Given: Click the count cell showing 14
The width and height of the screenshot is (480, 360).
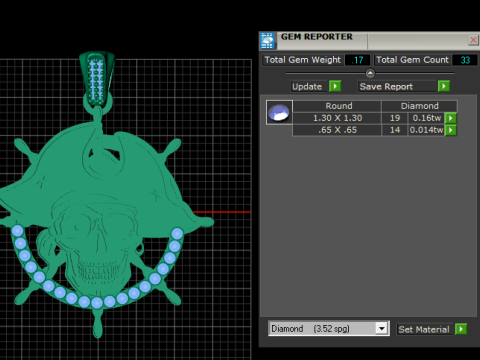Looking at the screenshot, I should [395, 130].
